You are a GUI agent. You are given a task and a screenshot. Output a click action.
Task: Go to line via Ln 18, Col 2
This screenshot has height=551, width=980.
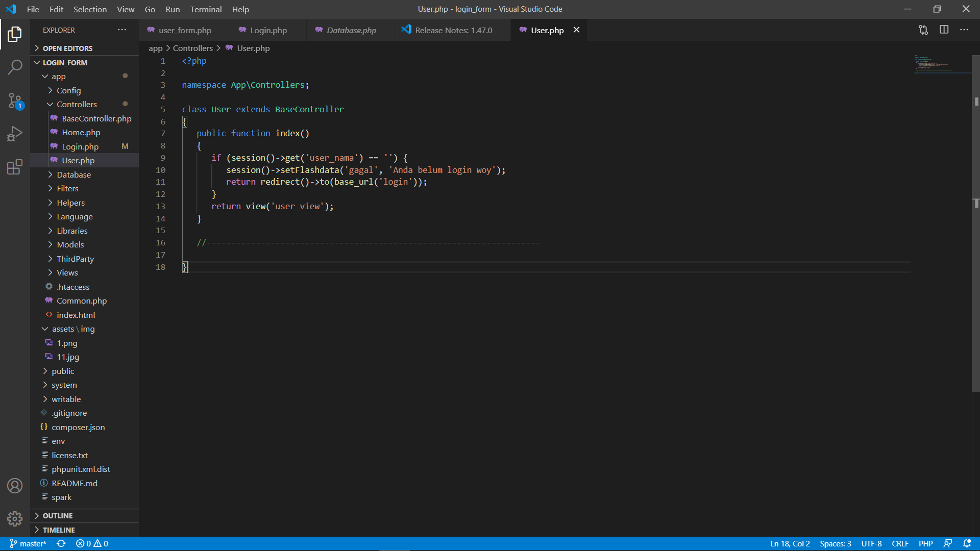pos(790,544)
